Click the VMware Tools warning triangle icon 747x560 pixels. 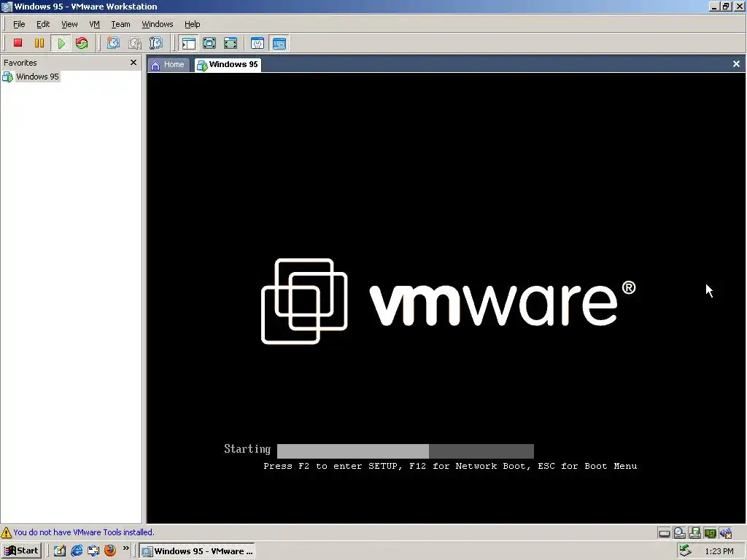(x=6, y=532)
